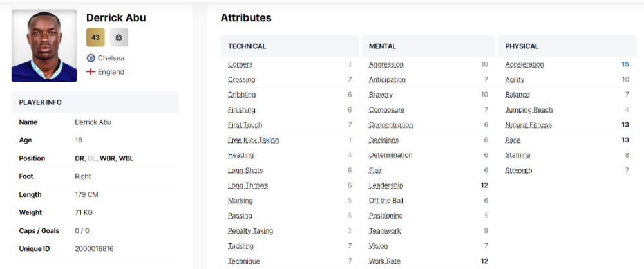Select the Corners attribute label

tap(240, 64)
